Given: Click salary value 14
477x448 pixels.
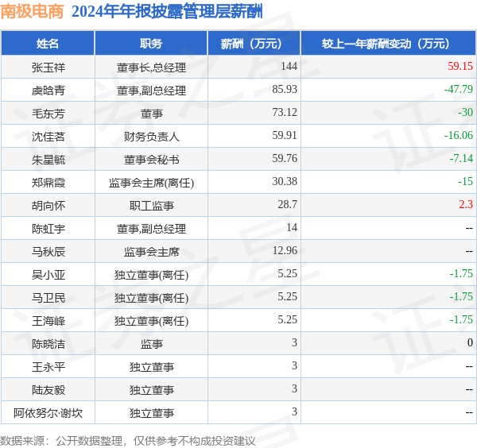Looking at the screenshot, I should [x=292, y=228].
